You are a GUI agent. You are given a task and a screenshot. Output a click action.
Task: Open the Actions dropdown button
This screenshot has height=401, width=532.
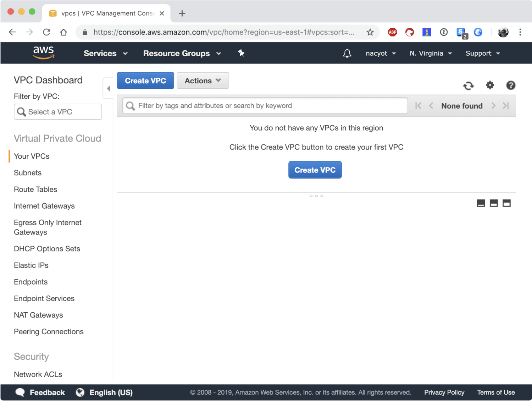click(x=203, y=81)
